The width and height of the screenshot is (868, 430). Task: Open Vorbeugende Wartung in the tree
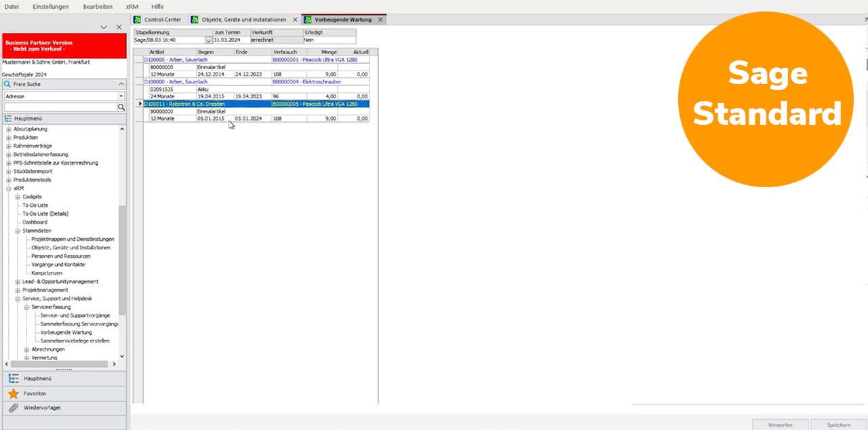tap(66, 332)
